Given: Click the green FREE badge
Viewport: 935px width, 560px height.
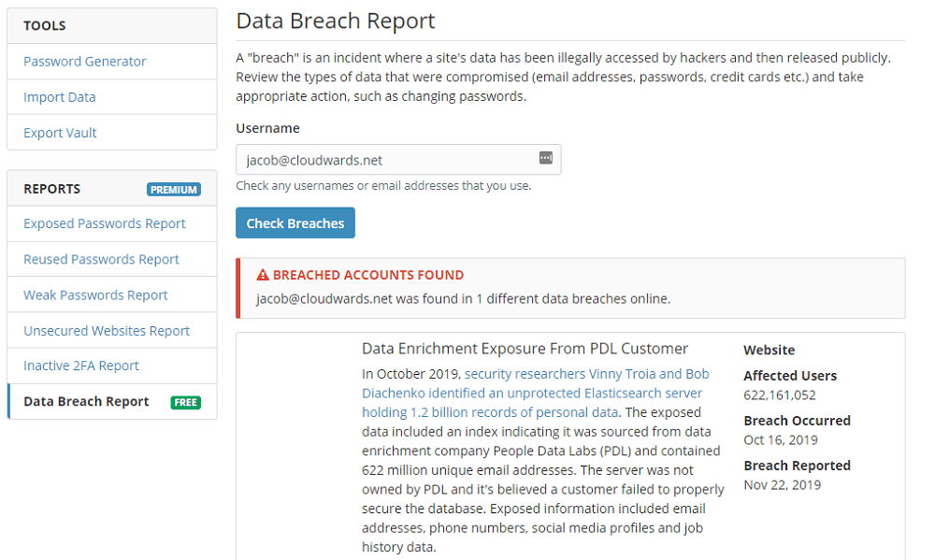Looking at the screenshot, I should 185,403.
